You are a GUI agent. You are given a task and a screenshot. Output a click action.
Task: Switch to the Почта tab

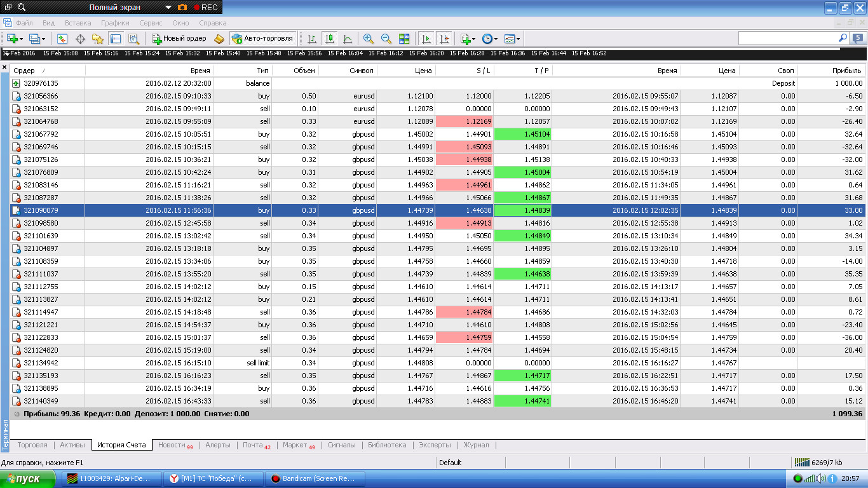[x=256, y=445]
